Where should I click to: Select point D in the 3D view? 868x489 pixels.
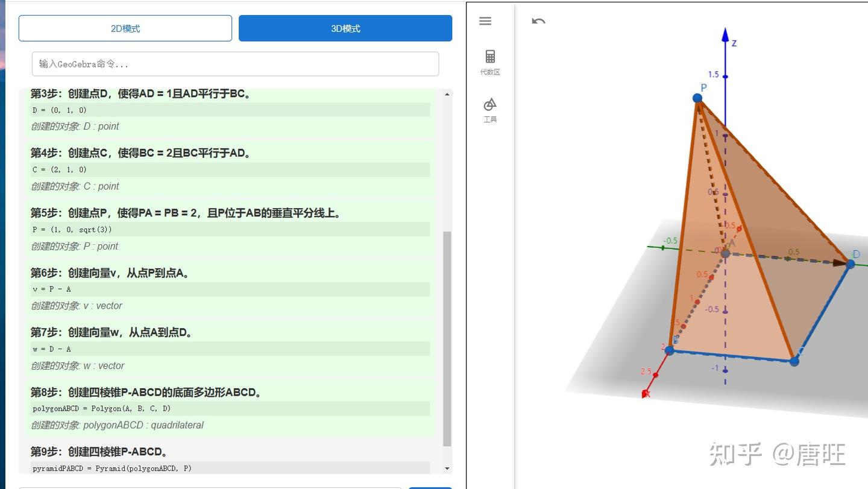851,263
